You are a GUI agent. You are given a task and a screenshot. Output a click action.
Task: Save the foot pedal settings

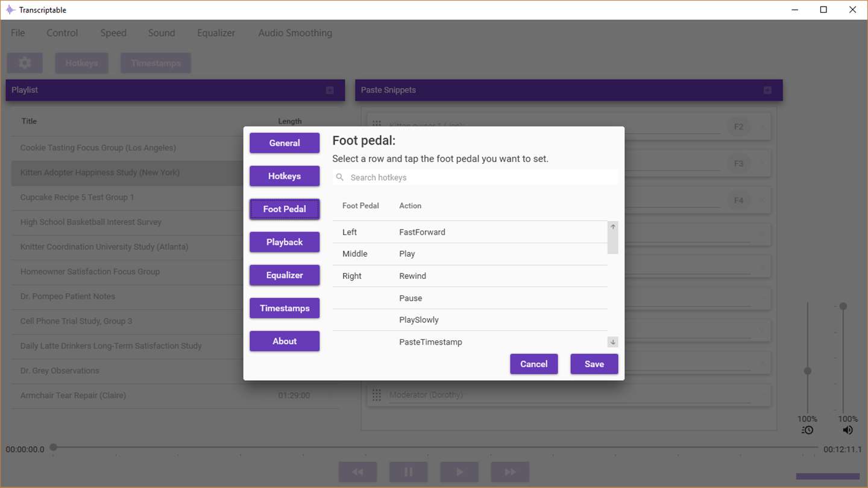[x=594, y=364]
